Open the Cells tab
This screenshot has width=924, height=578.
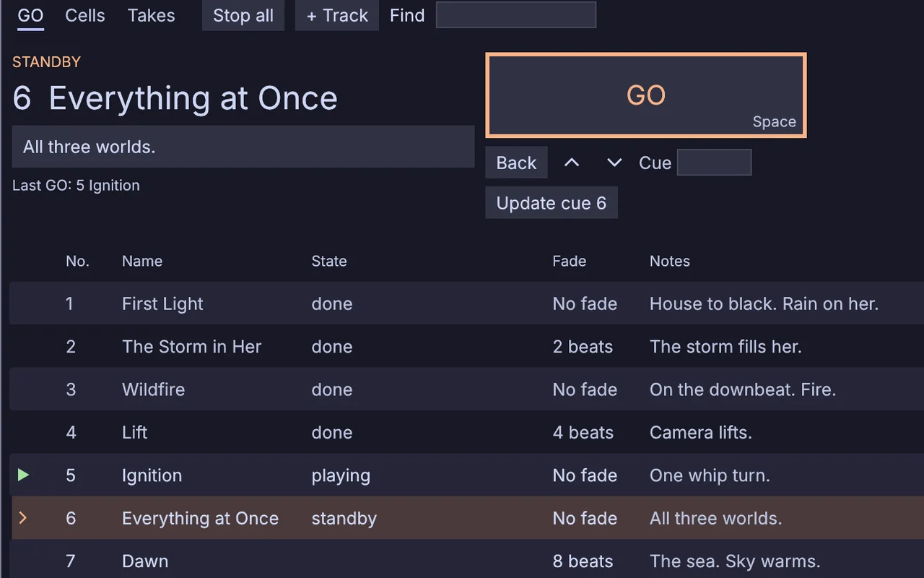[85, 15]
